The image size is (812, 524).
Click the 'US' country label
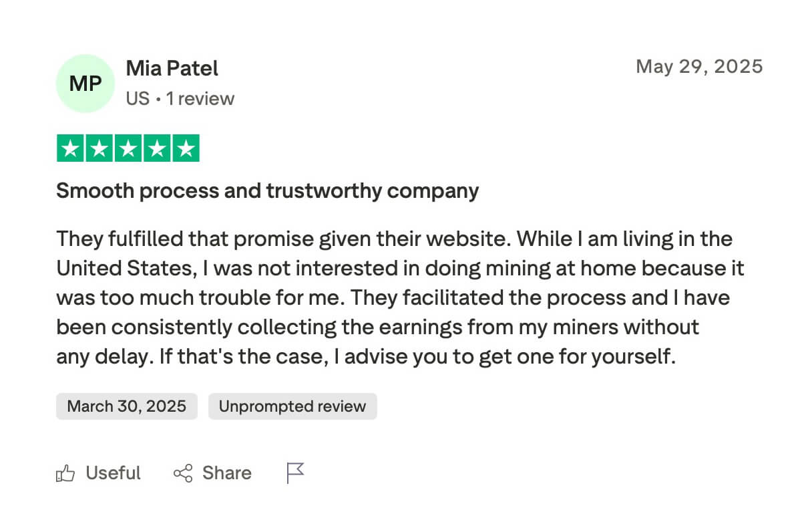(x=138, y=99)
